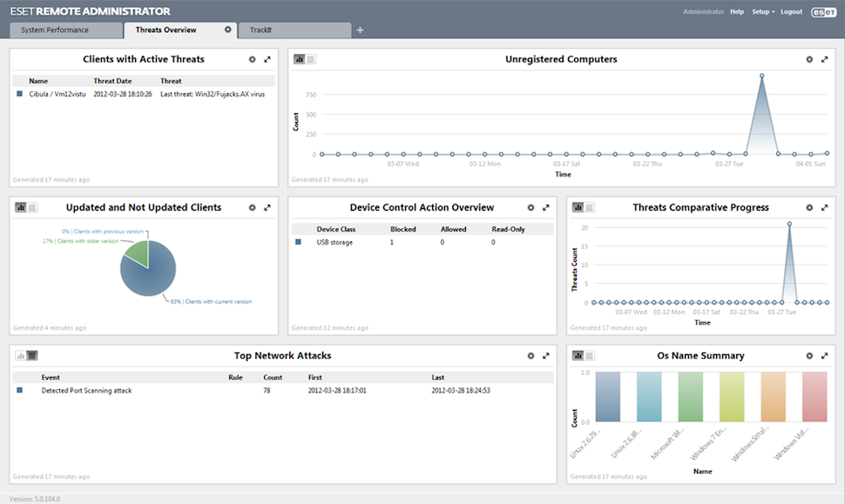
Task: Maximize the Top Network Attacks panel
Action: click(x=546, y=355)
